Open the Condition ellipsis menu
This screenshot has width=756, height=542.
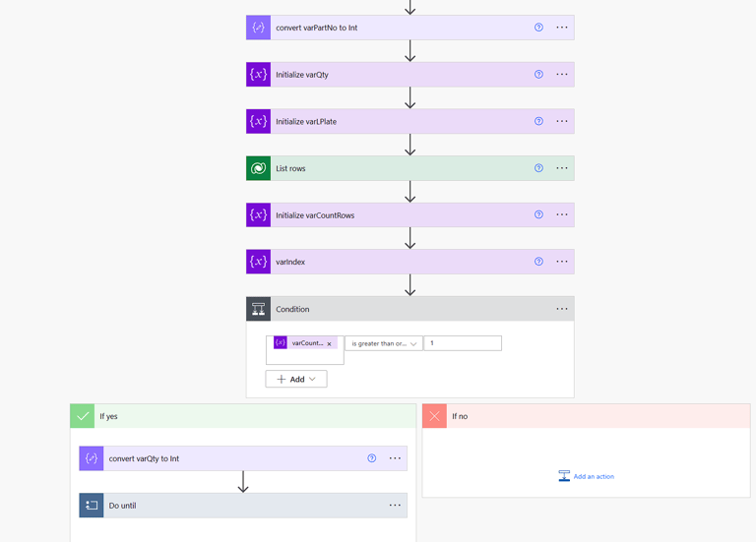point(562,309)
